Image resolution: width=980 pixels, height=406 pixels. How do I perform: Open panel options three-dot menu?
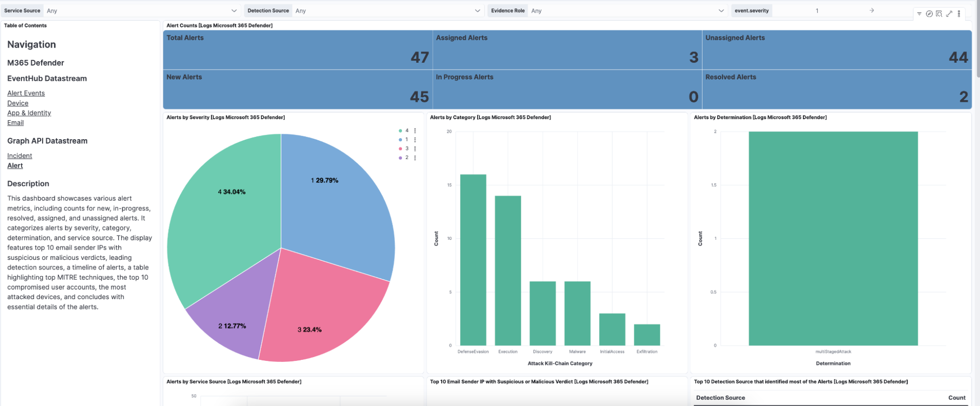[959, 14]
